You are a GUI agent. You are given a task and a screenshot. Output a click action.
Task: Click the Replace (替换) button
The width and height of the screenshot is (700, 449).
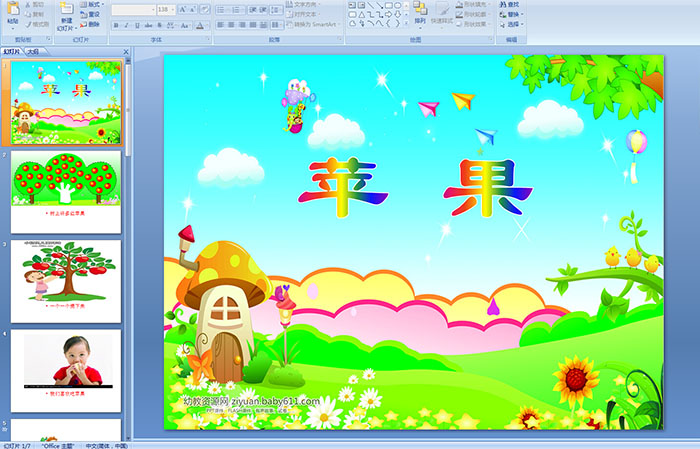[x=512, y=14]
